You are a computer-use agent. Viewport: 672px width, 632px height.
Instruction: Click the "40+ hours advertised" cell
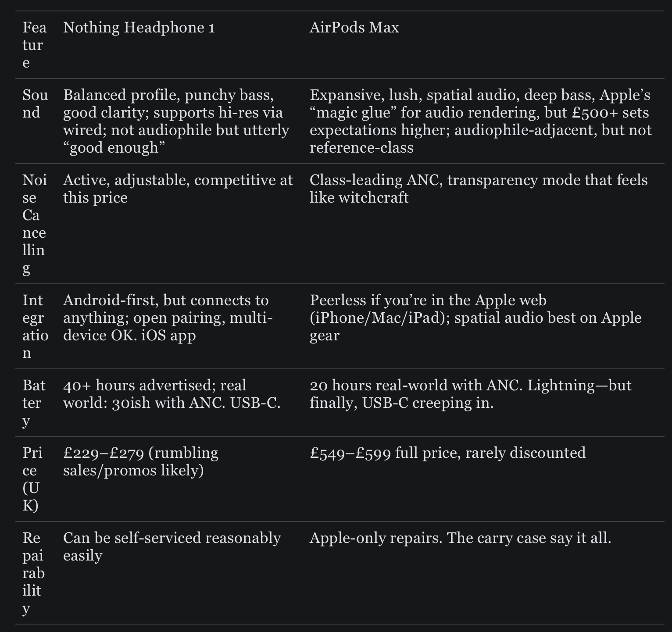[172, 394]
